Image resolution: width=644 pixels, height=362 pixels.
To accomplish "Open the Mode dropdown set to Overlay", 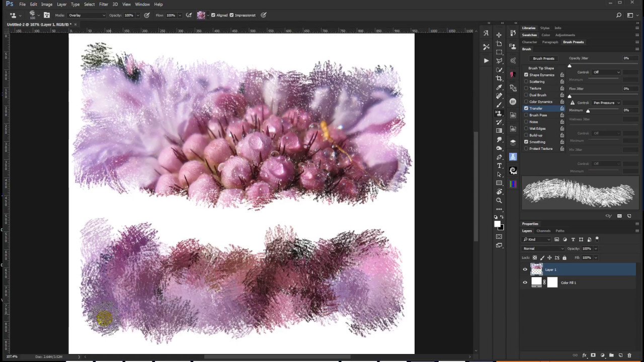I will [x=87, y=15].
